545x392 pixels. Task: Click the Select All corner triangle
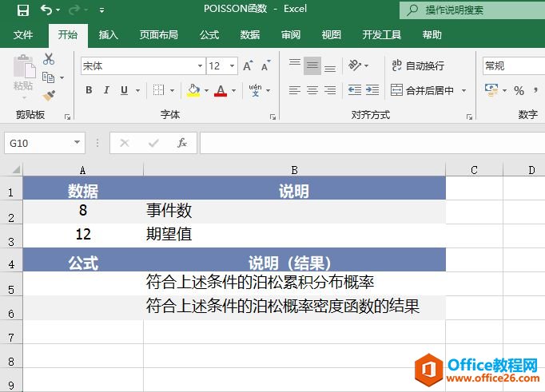pos(16,169)
